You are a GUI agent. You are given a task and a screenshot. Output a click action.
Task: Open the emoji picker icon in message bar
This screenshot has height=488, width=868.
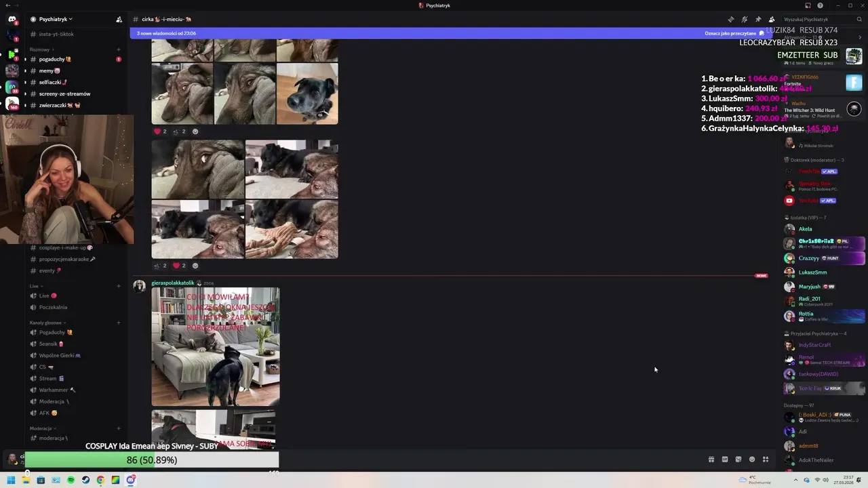(x=752, y=460)
